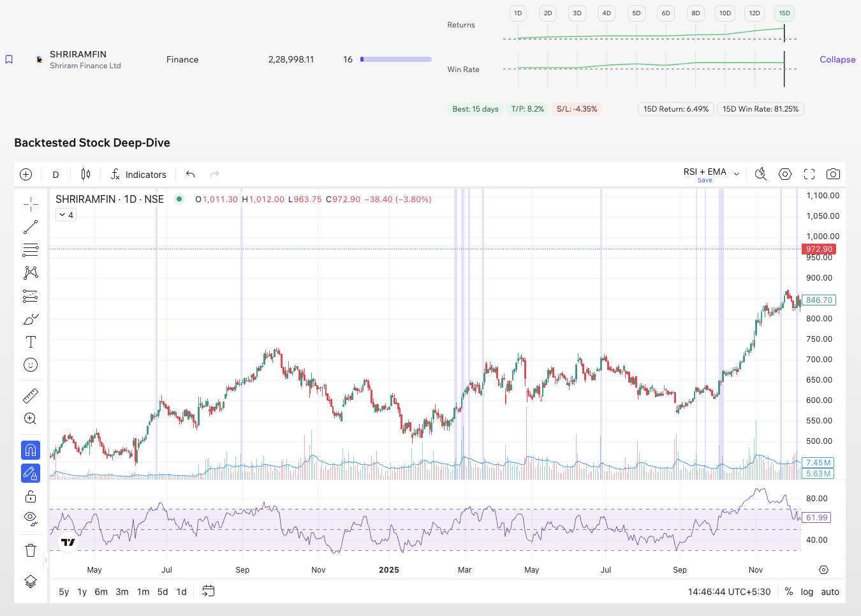Viewport: 861px width, 616px height.
Task: Select the patterns drawing tool
Action: pyautogui.click(x=31, y=273)
